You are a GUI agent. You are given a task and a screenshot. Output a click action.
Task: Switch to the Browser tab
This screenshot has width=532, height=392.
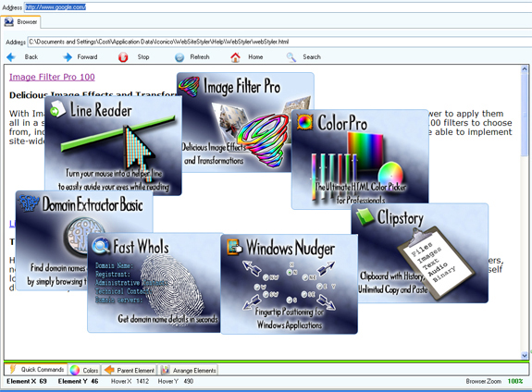(21, 22)
